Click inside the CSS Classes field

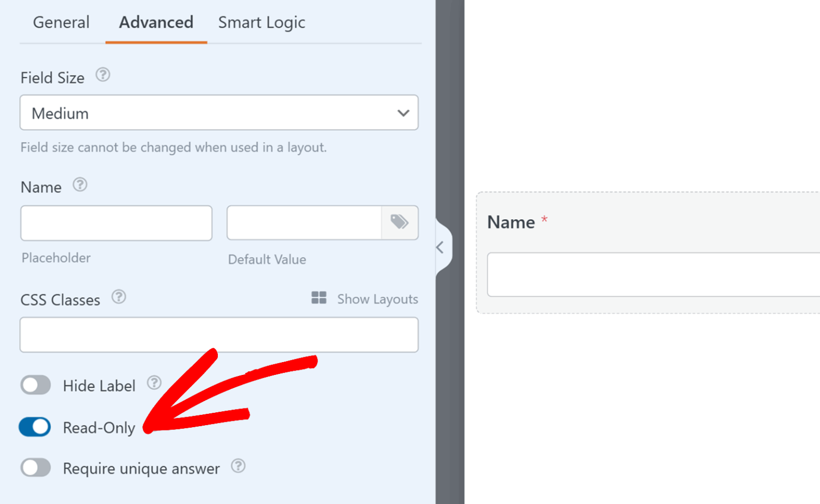[219, 334]
